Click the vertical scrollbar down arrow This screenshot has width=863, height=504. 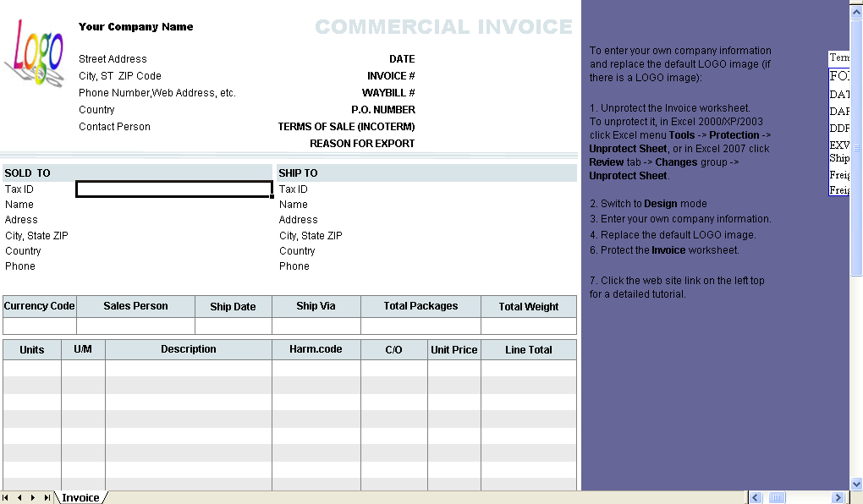tap(856, 485)
